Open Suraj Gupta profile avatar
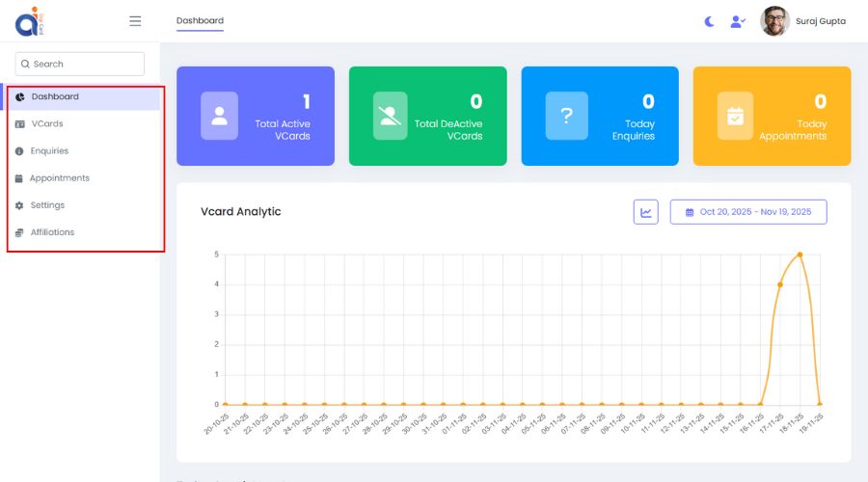This screenshot has height=482, width=868. [774, 21]
